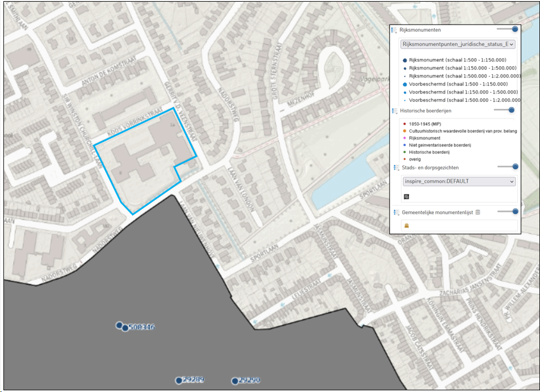Click the Gemeentelijke monumentenlijst layer title
This screenshot has height=392, width=540.
pyautogui.click(x=437, y=213)
